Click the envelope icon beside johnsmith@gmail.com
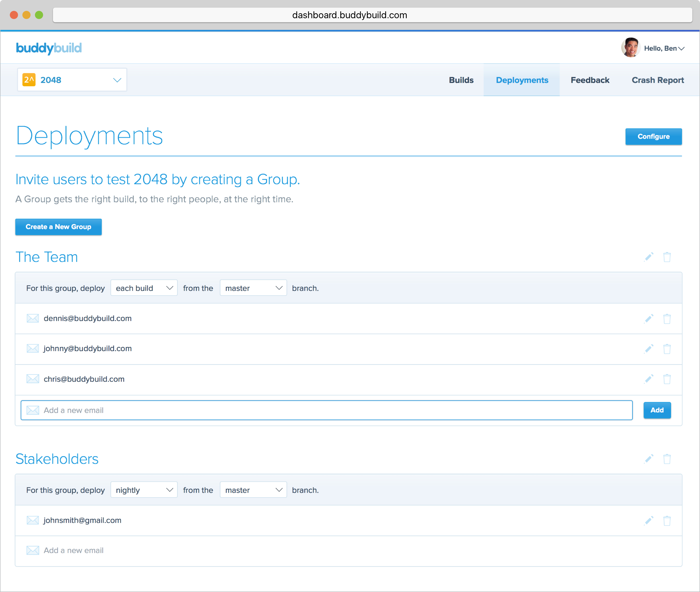The width and height of the screenshot is (700, 592). (32, 520)
